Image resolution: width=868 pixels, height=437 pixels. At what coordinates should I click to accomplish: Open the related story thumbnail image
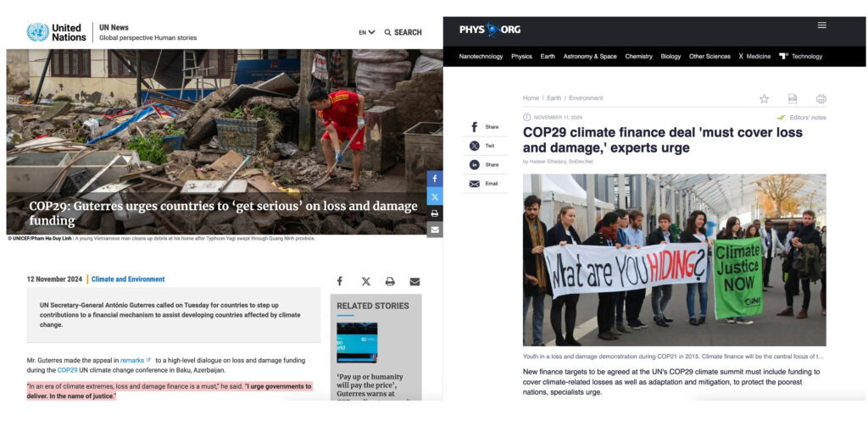pos(357,343)
